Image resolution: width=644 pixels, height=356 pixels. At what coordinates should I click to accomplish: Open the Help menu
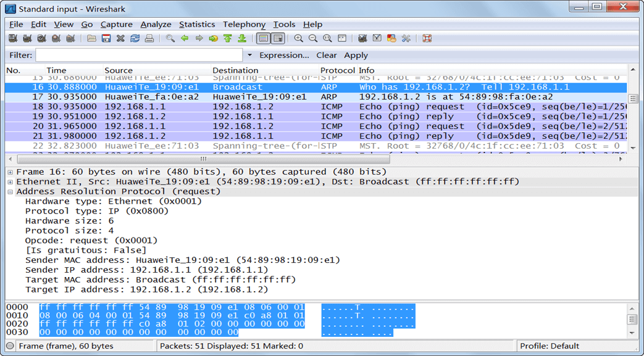coord(312,25)
